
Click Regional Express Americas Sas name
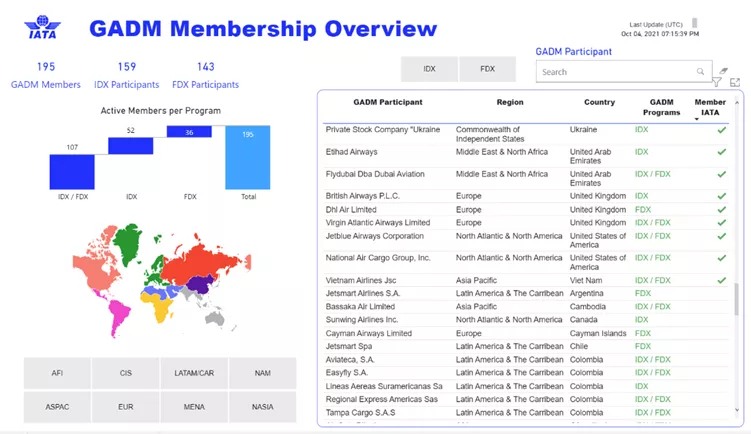tap(382, 399)
